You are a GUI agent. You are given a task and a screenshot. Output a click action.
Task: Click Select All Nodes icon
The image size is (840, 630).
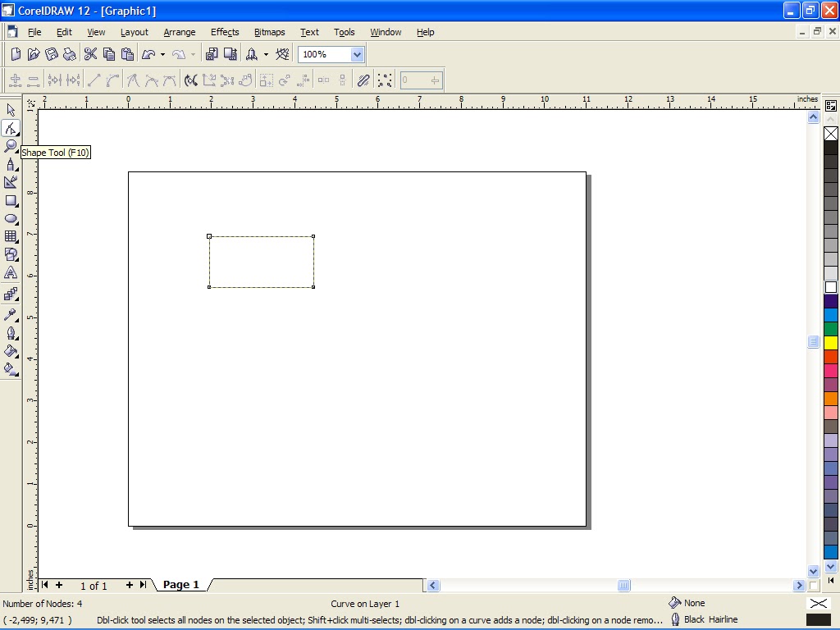[x=385, y=80]
